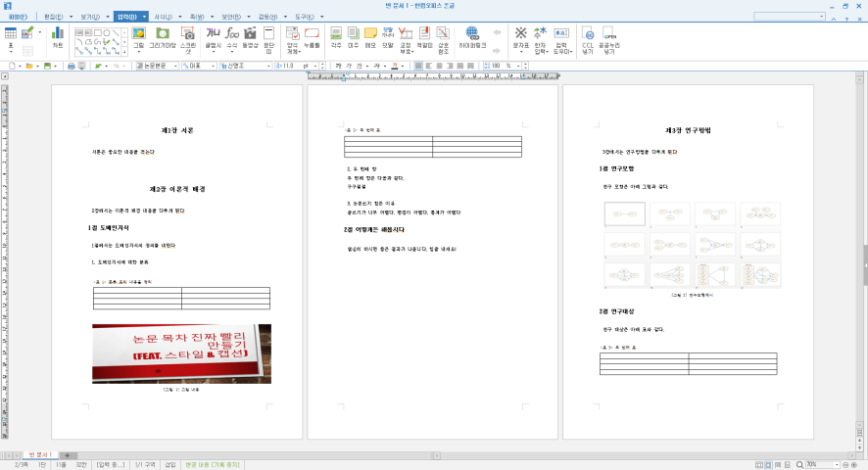Screen dimensions: 868x470
Task: Open 그리기마당 drawing gallery
Action: (163, 37)
